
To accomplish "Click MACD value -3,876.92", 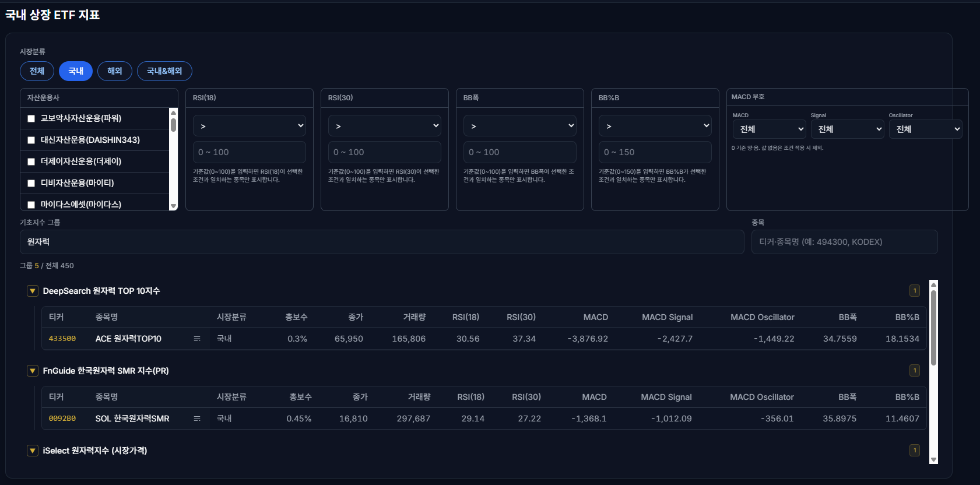I will coord(588,339).
